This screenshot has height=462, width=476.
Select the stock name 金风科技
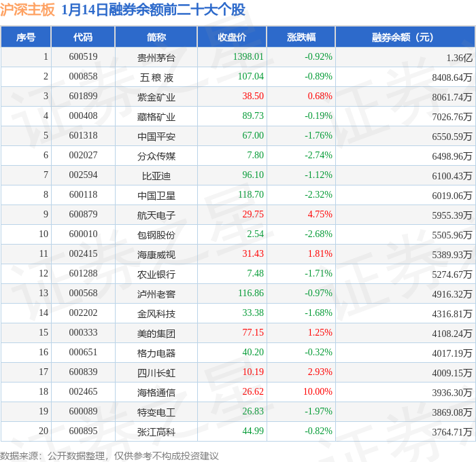tap(156, 314)
